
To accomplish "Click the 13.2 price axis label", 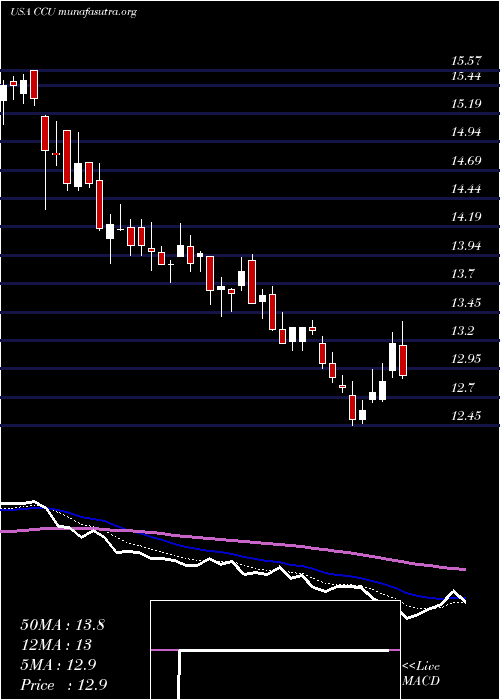I will [x=463, y=331].
